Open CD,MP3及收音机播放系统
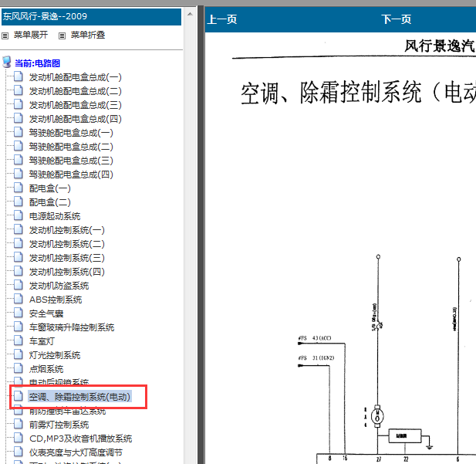This screenshot has height=464, width=476. pos(81,439)
